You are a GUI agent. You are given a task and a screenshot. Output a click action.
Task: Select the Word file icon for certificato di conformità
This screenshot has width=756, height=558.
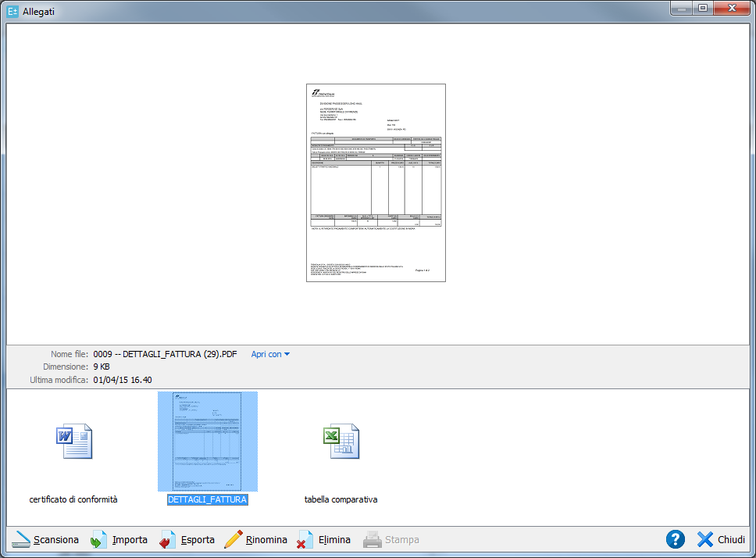[x=73, y=442]
